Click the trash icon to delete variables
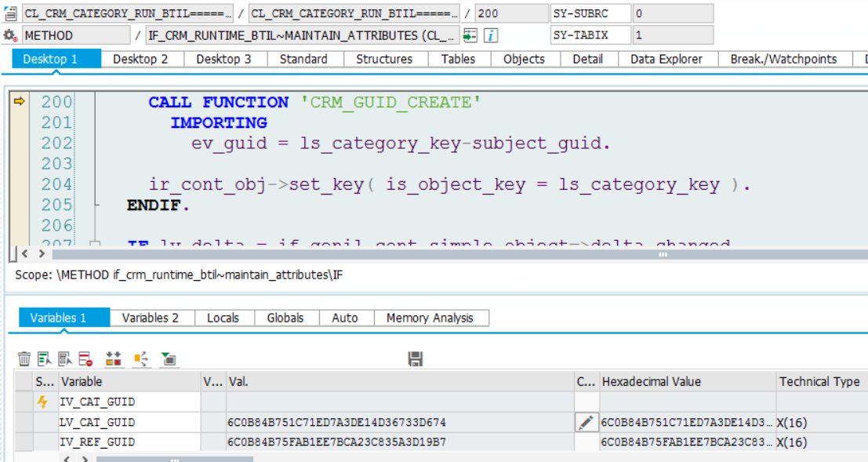868x462 pixels. coord(24,359)
